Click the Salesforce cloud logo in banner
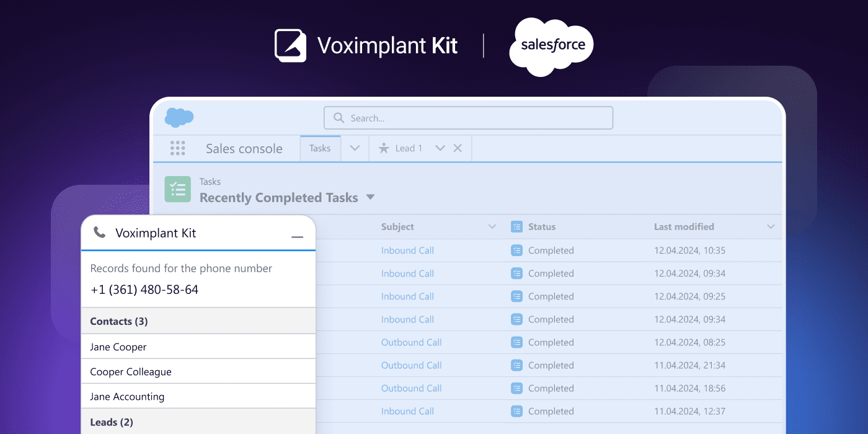Screen dimensions: 868x434 551,47
